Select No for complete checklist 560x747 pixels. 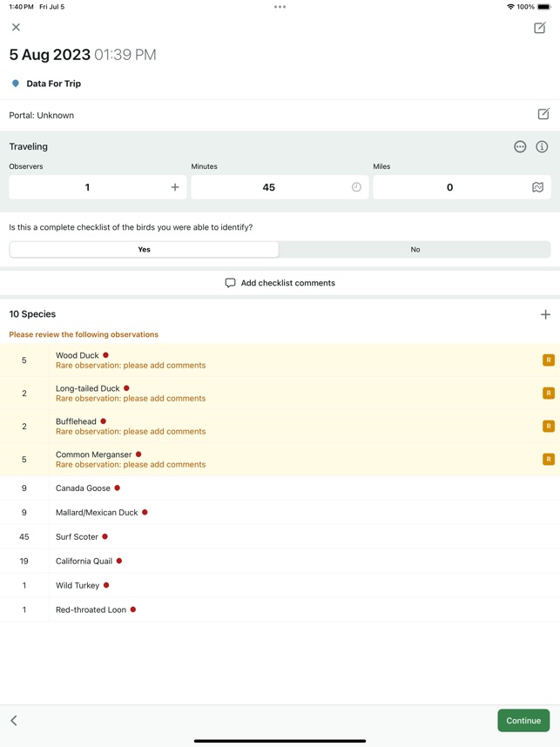click(x=415, y=249)
